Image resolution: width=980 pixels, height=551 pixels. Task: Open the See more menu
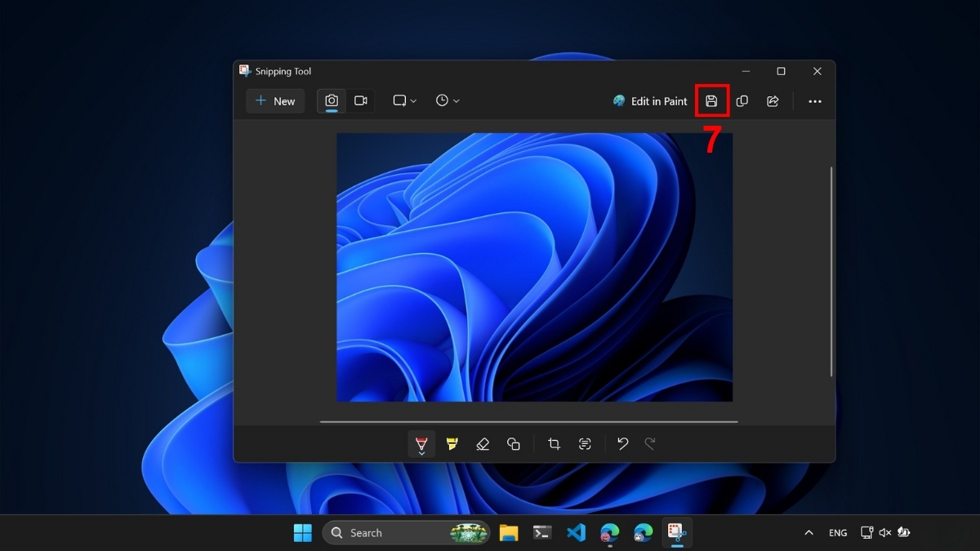click(x=814, y=100)
